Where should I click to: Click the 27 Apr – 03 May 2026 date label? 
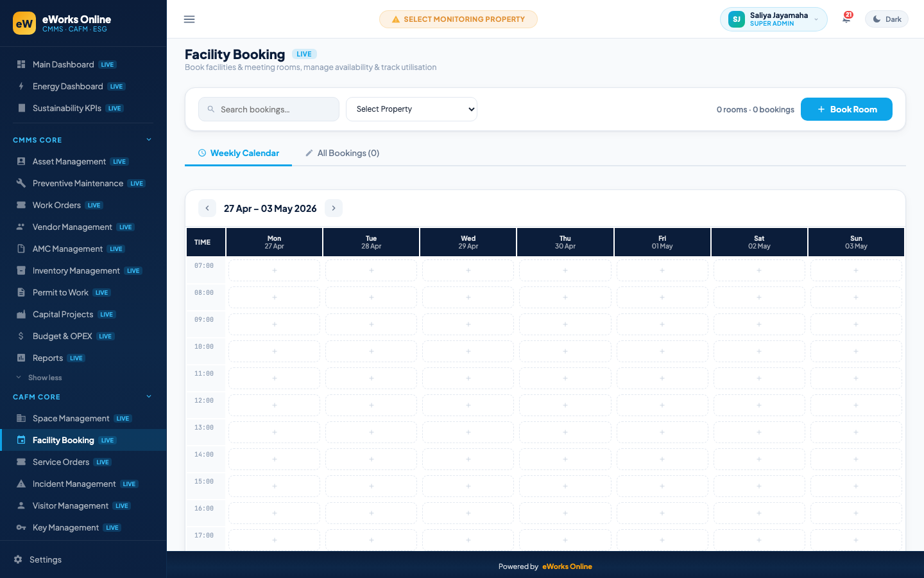tap(270, 208)
